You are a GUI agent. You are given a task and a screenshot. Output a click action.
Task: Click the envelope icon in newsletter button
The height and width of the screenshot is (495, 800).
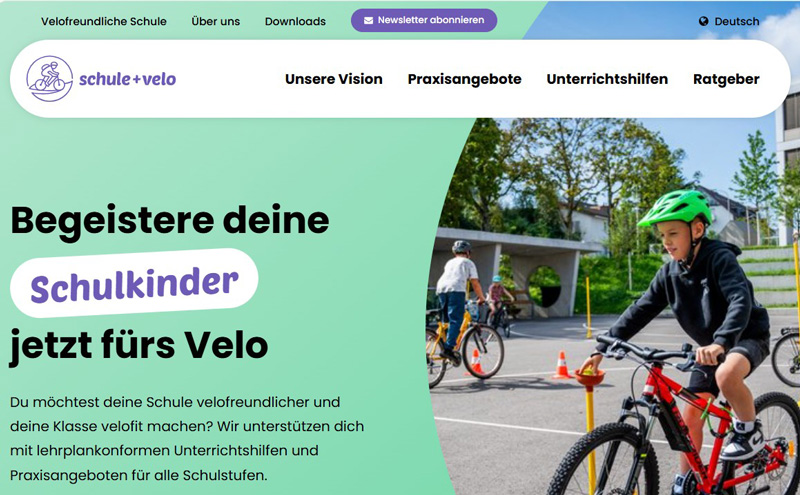pos(368,20)
